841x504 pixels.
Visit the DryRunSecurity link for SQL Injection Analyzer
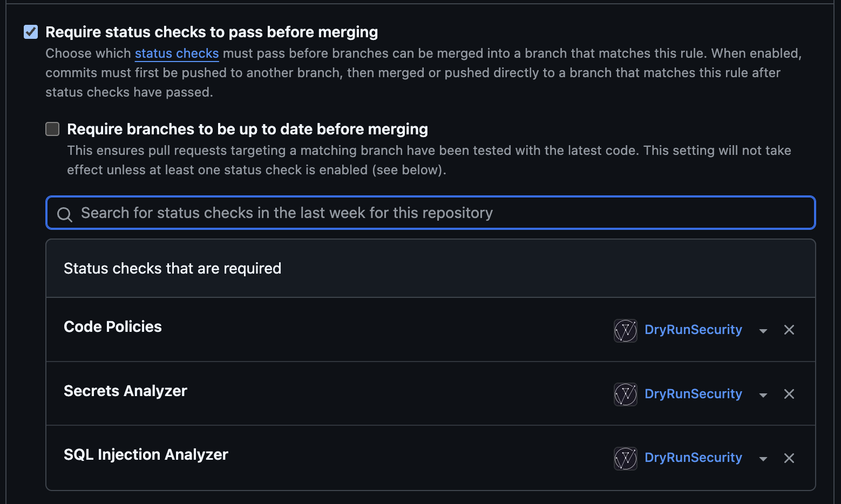693,458
